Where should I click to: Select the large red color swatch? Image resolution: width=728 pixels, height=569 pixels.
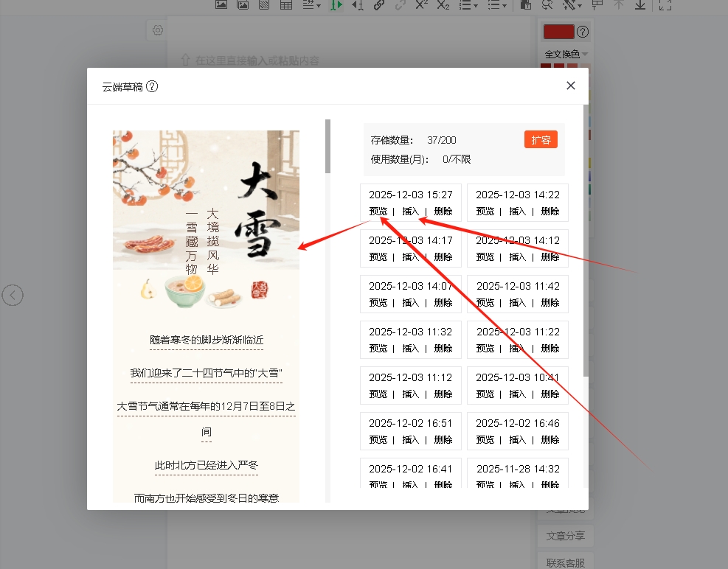pyautogui.click(x=558, y=32)
